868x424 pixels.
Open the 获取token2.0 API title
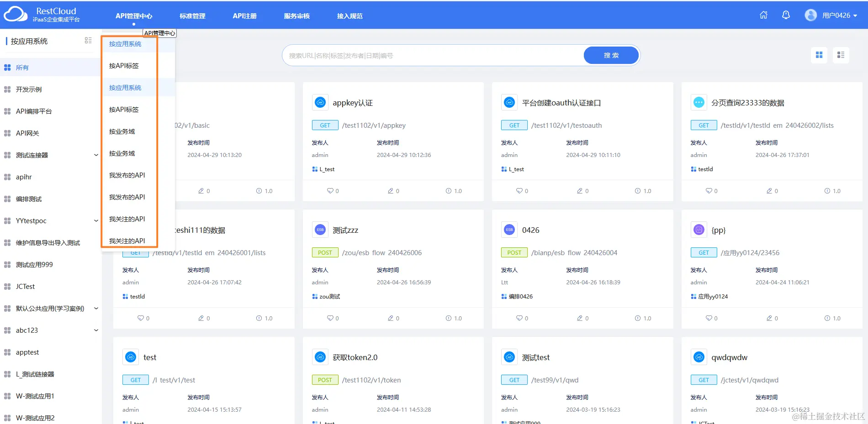(355, 357)
